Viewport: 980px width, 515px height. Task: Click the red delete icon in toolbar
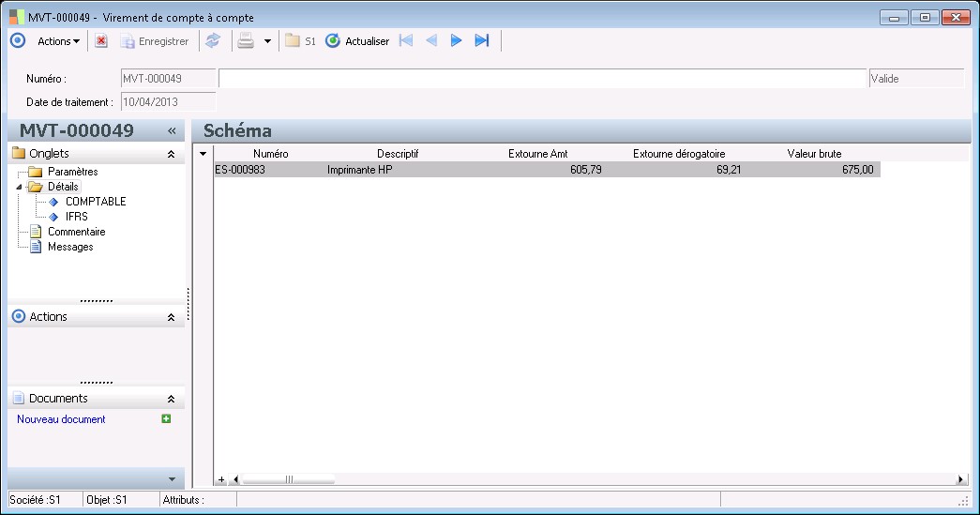point(101,41)
